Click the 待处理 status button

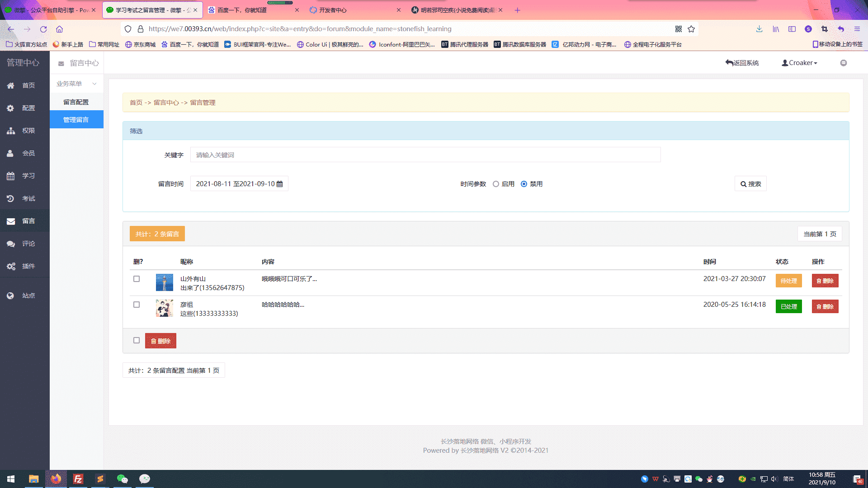pyautogui.click(x=789, y=281)
